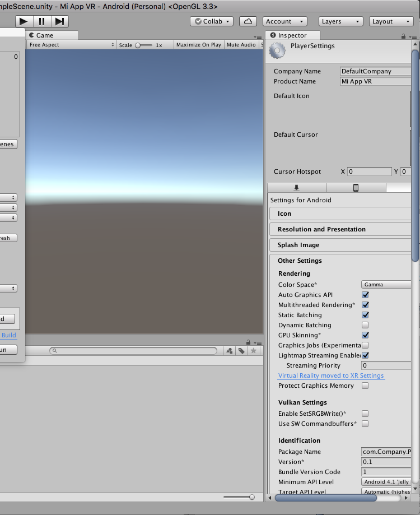Toggle Mute Audio in Game view
This screenshot has width=420, height=515.
(x=241, y=45)
